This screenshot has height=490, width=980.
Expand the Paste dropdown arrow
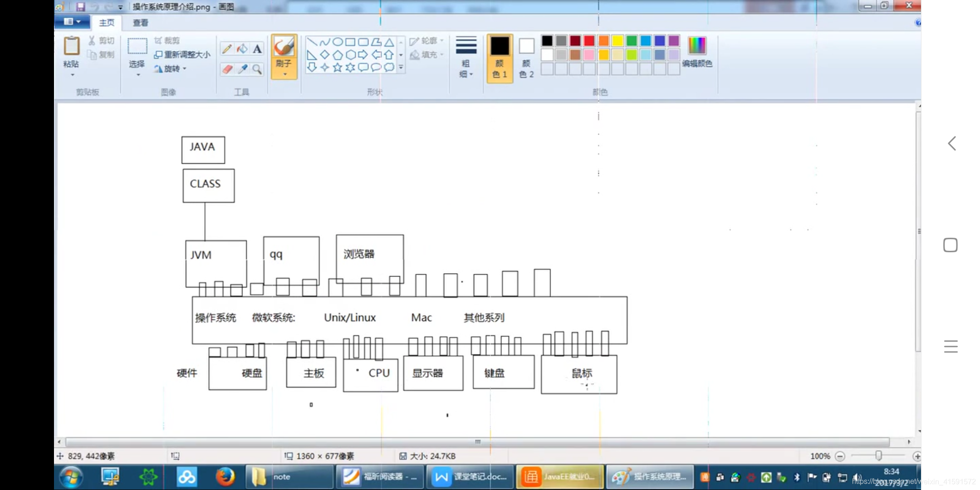point(72,74)
